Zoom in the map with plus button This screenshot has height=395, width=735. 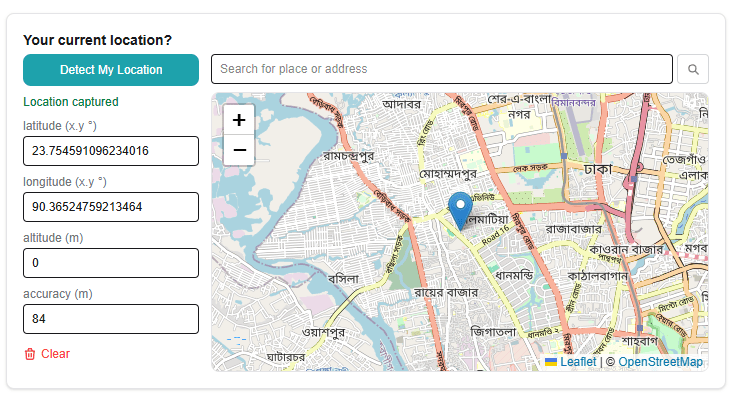tap(239, 120)
